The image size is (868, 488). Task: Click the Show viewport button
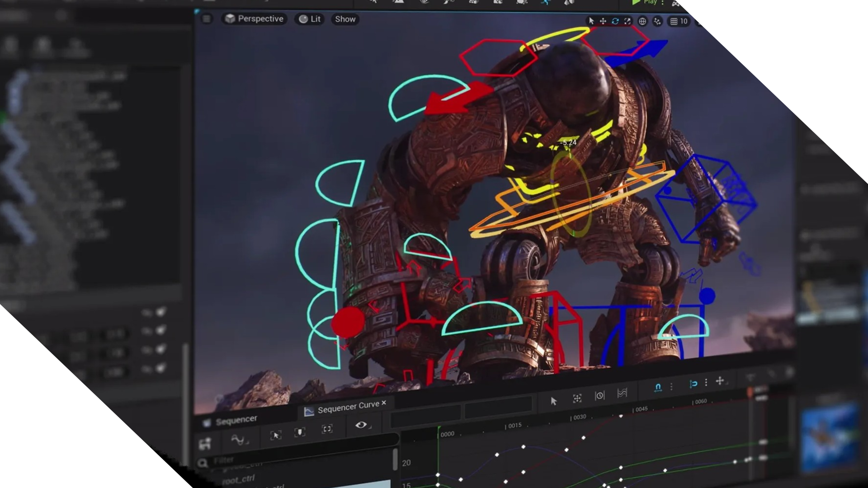tap(345, 19)
